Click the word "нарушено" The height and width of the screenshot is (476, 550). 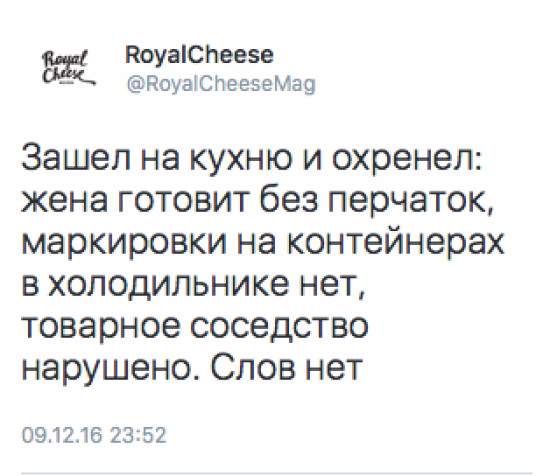pos(108,370)
